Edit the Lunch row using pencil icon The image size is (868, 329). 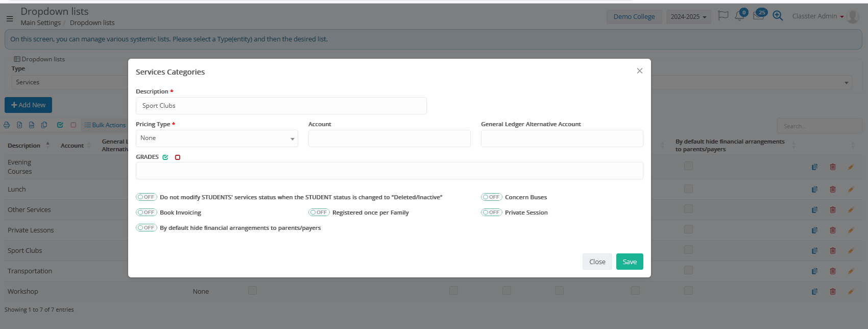pyautogui.click(x=851, y=190)
